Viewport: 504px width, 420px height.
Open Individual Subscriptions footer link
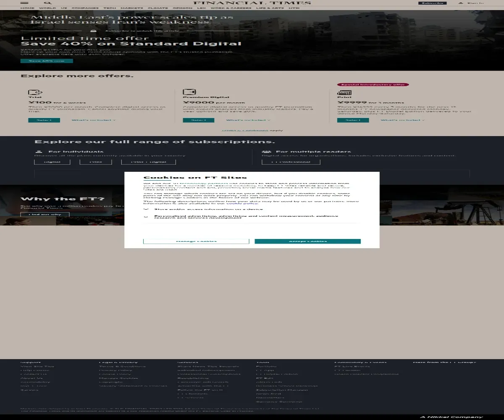click(206, 370)
